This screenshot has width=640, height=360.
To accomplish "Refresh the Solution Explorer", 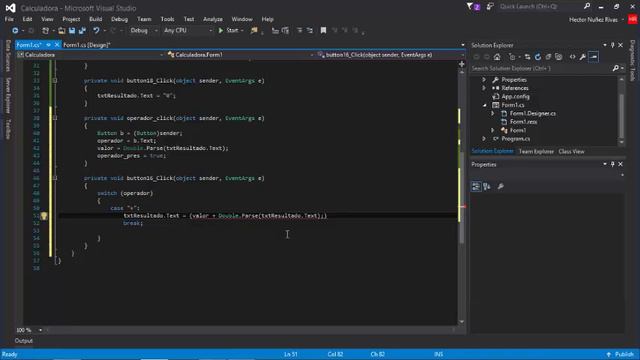I will [538, 57].
